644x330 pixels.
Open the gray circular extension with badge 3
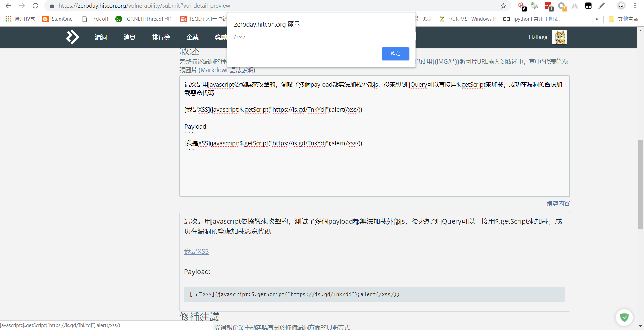562,6
